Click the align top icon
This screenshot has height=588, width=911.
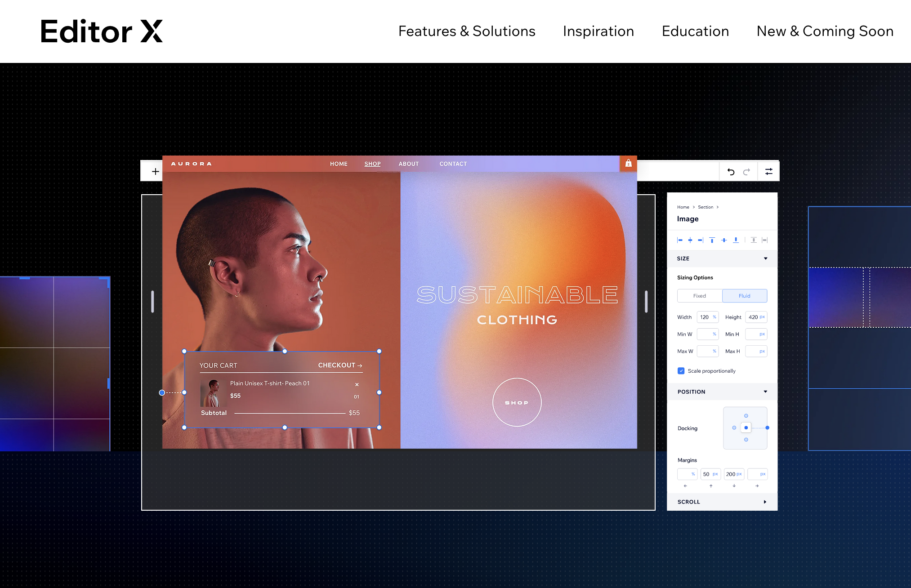pos(712,240)
